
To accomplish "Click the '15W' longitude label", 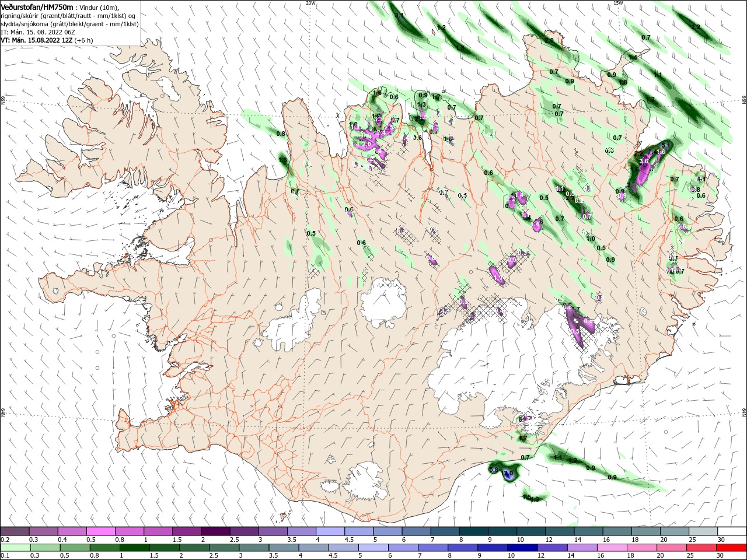I will tap(618, 3).
